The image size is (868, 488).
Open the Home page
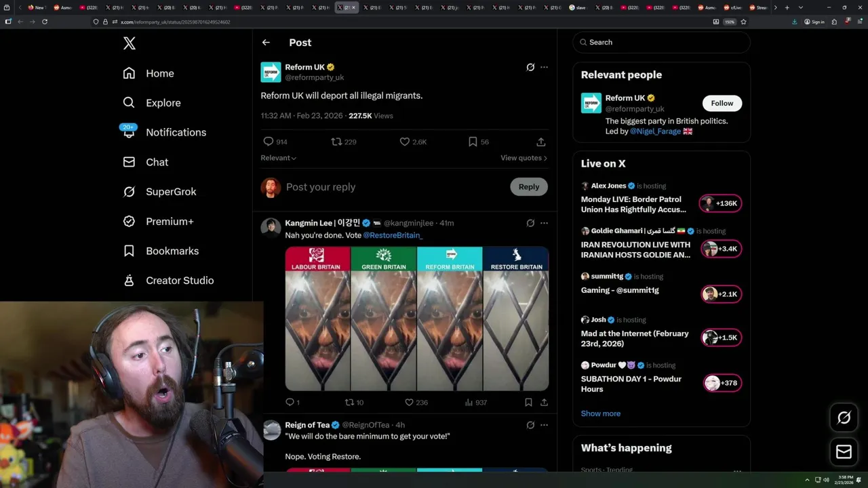(149, 73)
